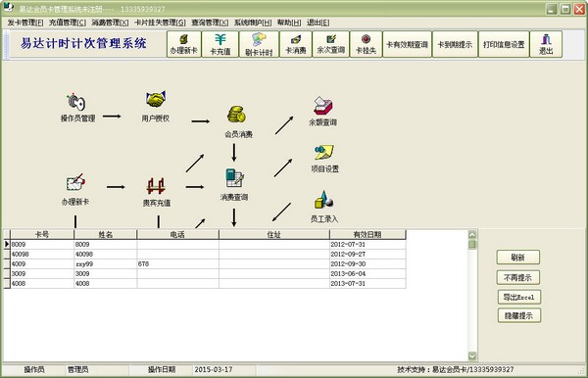The width and height of the screenshot is (588, 378).
Task: Click the 卡号 column header
Action: click(42, 234)
